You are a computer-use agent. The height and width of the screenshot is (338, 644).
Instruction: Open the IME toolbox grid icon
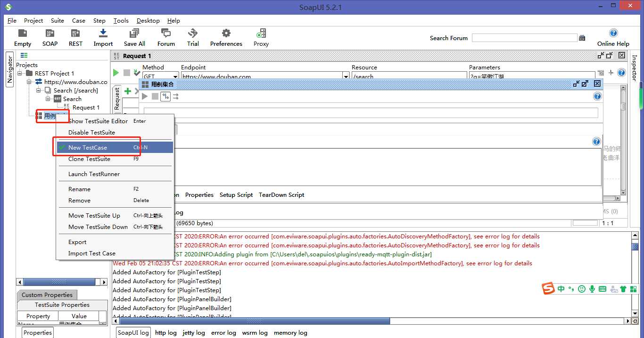(633, 288)
